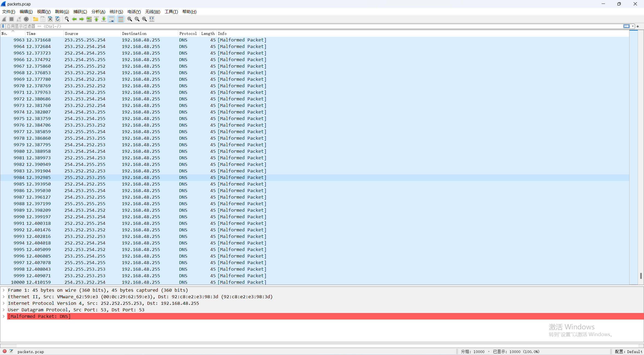Expand the User Datagram Protocol row
The width and height of the screenshot is (644, 355).
point(4,310)
